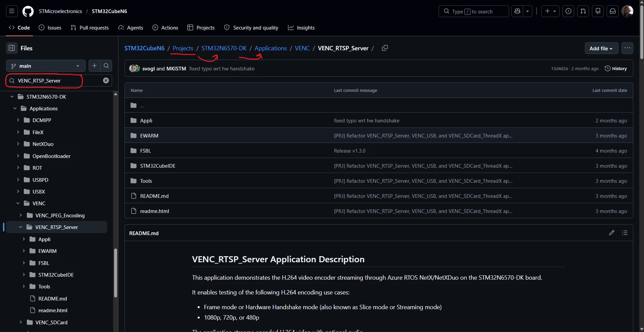
Task: Collapse the Files side panel
Action: [x=12, y=48]
